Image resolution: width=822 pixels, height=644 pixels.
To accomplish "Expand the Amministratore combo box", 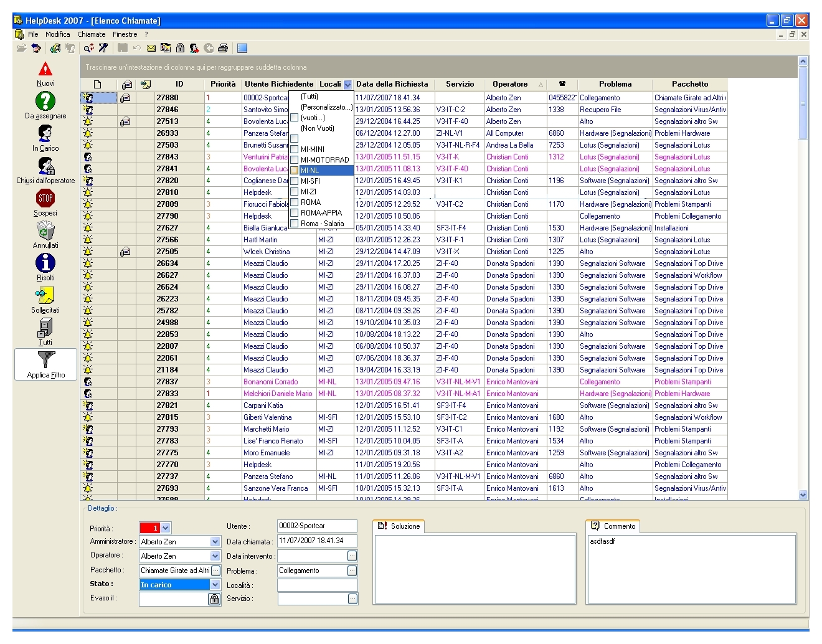I will (x=215, y=542).
